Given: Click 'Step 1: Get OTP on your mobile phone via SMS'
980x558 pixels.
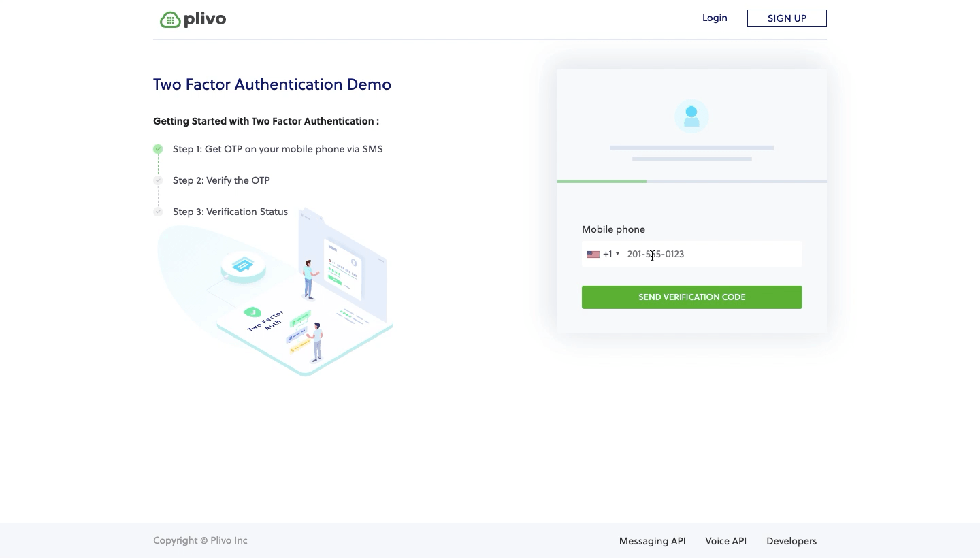Looking at the screenshot, I should point(278,149).
